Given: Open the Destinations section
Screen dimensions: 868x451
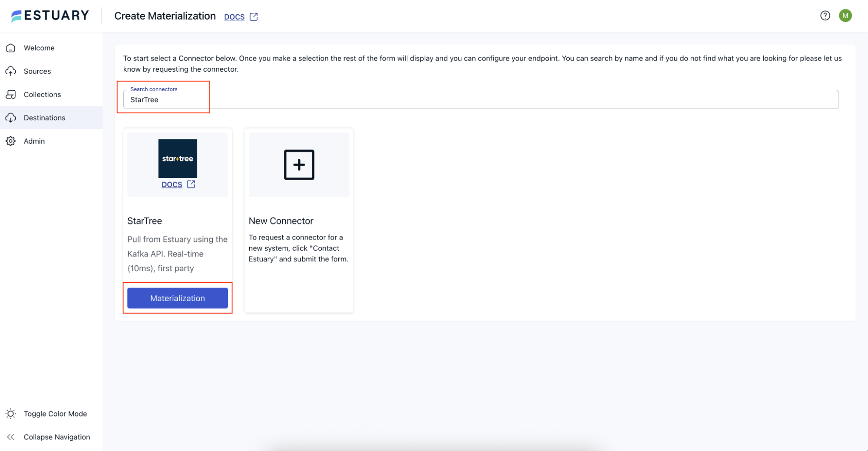Looking at the screenshot, I should 51,118.
